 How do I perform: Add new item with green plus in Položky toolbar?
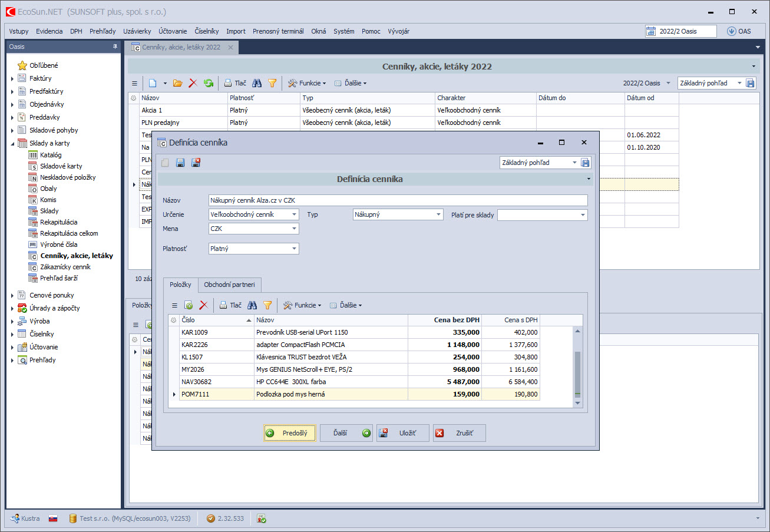(x=189, y=305)
